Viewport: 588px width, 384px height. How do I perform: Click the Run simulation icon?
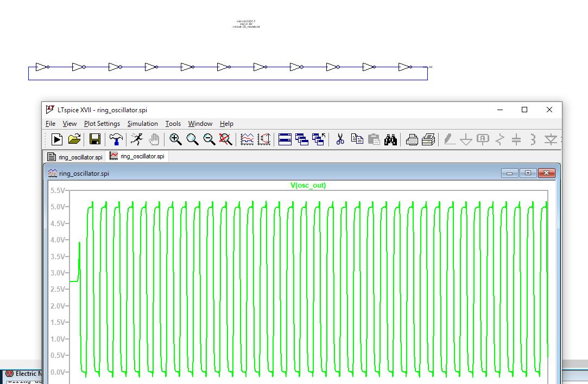(57, 139)
